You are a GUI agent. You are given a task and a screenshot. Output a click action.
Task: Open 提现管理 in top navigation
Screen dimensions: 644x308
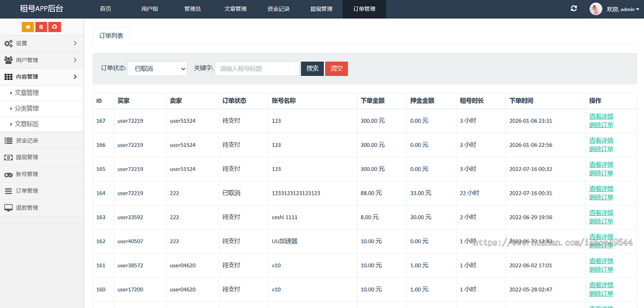tap(321, 9)
